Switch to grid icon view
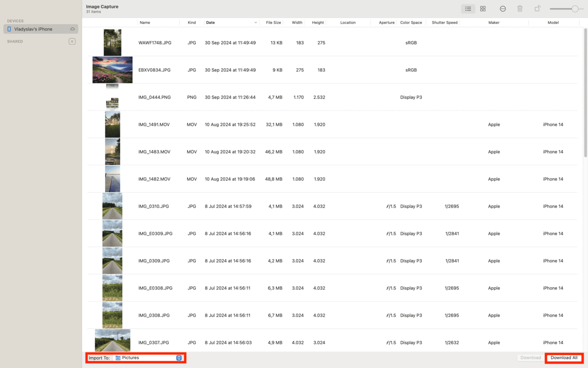This screenshot has width=588, height=368. coord(483,9)
